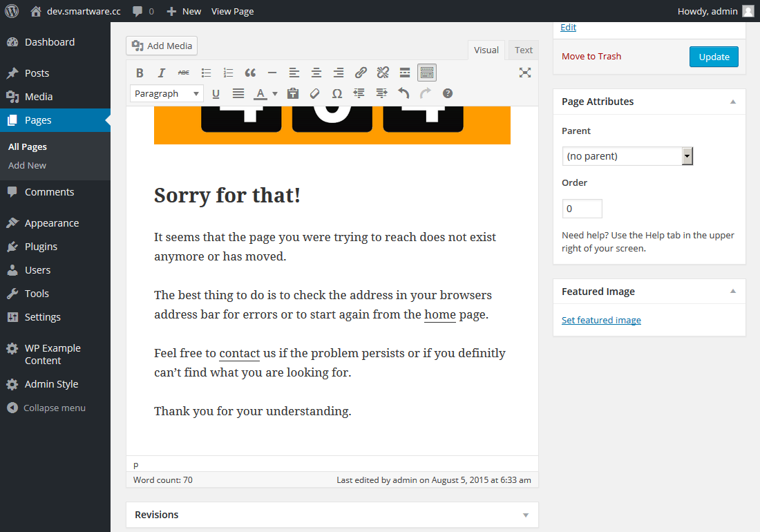Open the Parent page dropdown
Image resolution: width=760 pixels, height=532 pixels.
point(627,156)
